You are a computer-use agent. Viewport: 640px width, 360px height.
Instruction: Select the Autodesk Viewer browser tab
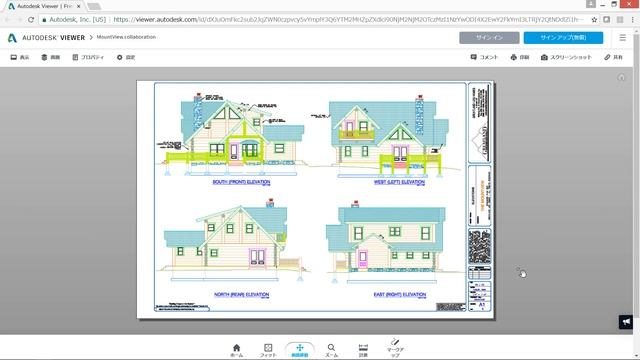tap(44, 6)
